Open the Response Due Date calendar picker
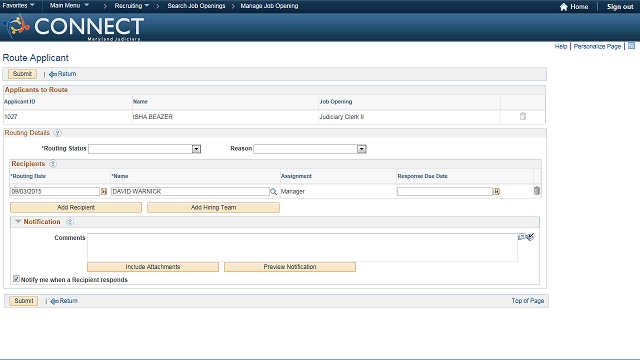 tap(496, 191)
